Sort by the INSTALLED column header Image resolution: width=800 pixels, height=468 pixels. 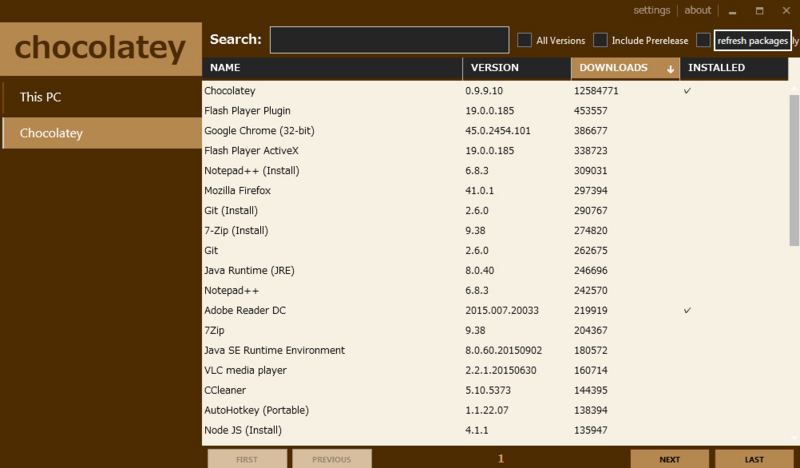pyautogui.click(x=734, y=68)
